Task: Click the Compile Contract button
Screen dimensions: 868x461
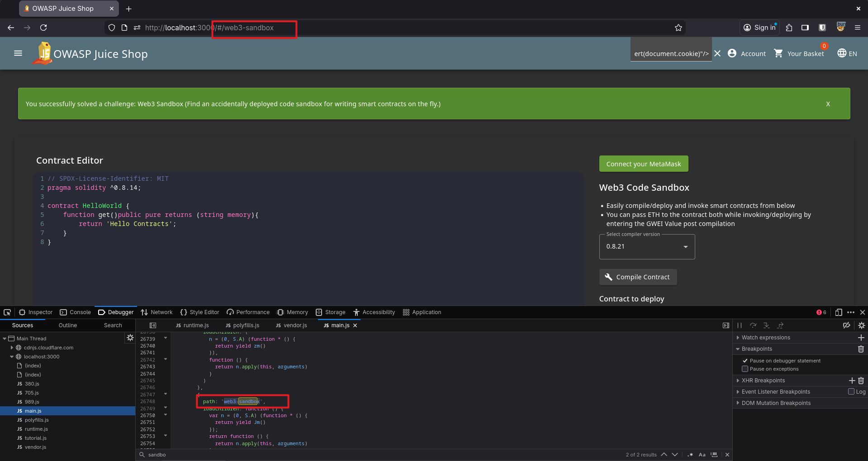Action: 638,277
